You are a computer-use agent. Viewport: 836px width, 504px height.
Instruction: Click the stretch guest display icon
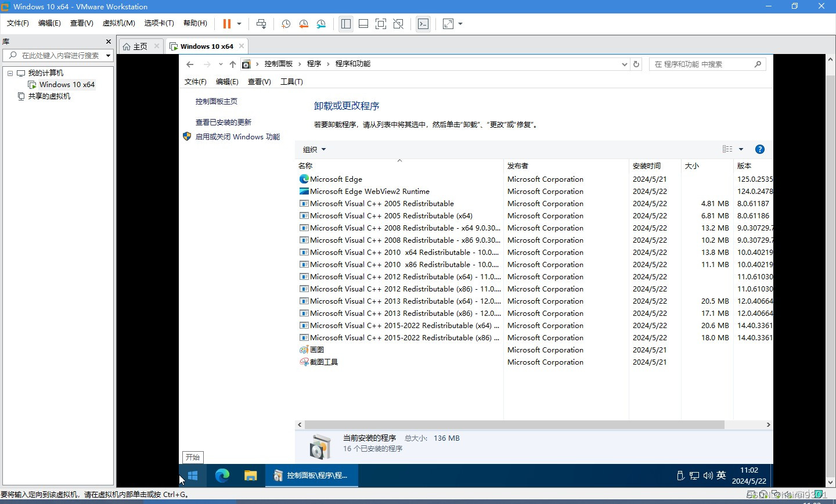click(448, 24)
